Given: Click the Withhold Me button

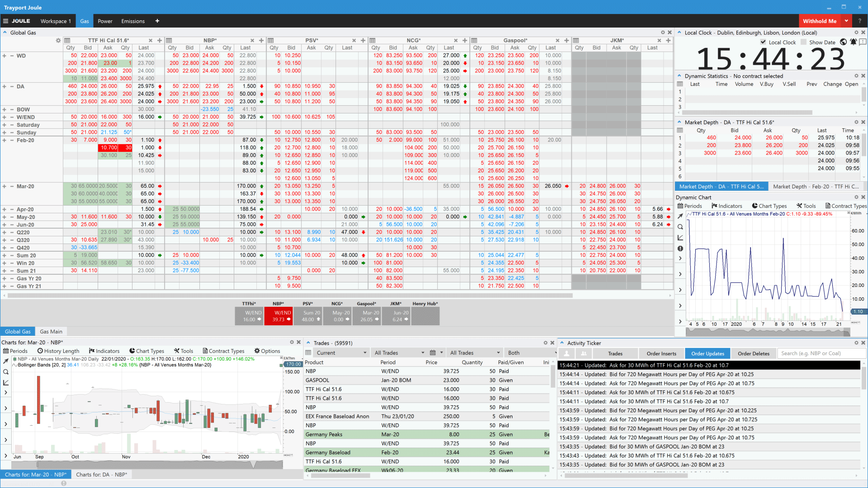Looking at the screenshot, I should pyautogui.click(x=819, y=21).
